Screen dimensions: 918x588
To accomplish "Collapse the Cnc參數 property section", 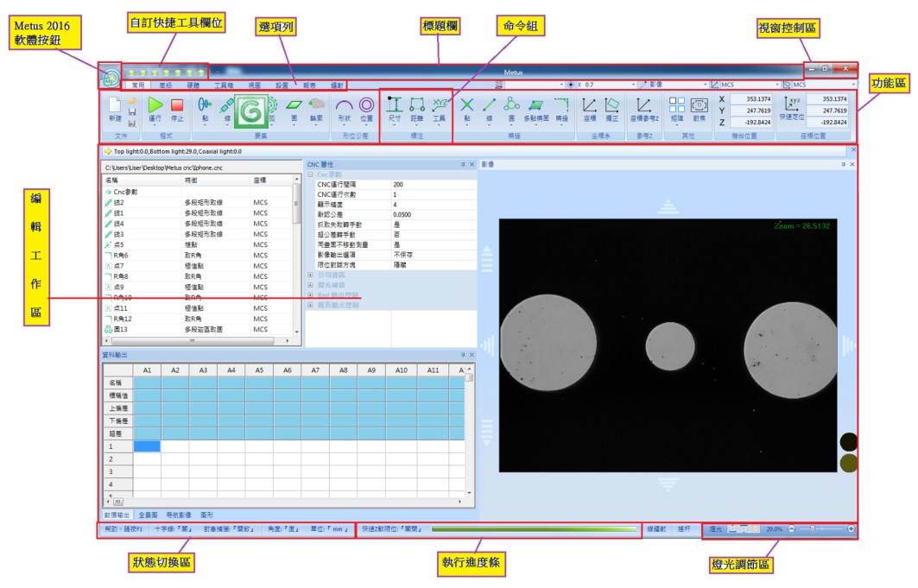I will pyautogui.click(x=310, y=174).
